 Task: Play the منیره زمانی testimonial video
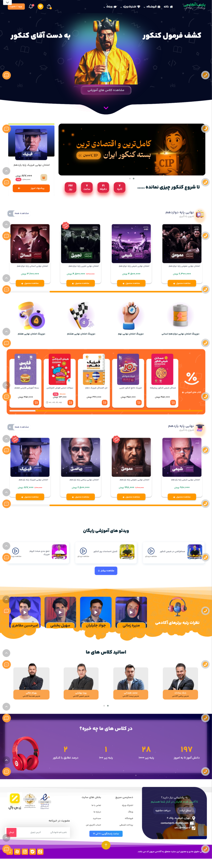coord(131,612)
